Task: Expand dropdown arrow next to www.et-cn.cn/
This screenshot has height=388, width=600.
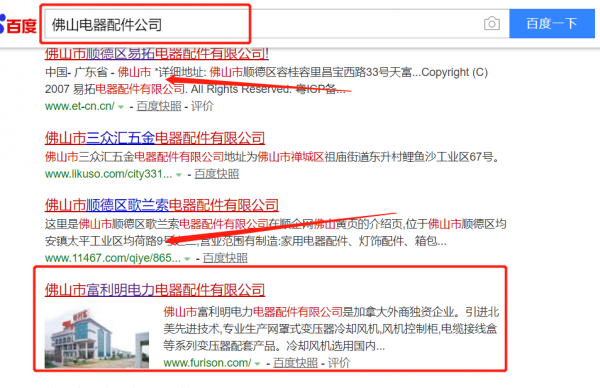Action: tap(121, 107)
